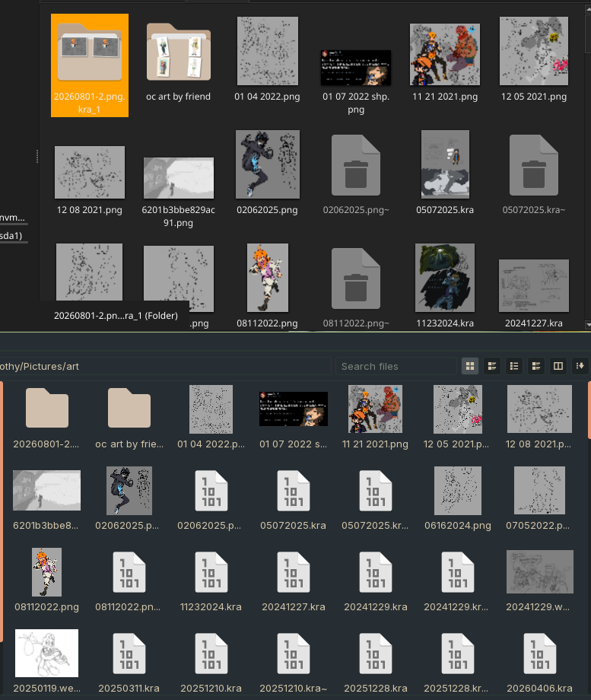591x700 pixels.
Task: Select 06162024.png in lower window
Action: (x=458, y=491)
